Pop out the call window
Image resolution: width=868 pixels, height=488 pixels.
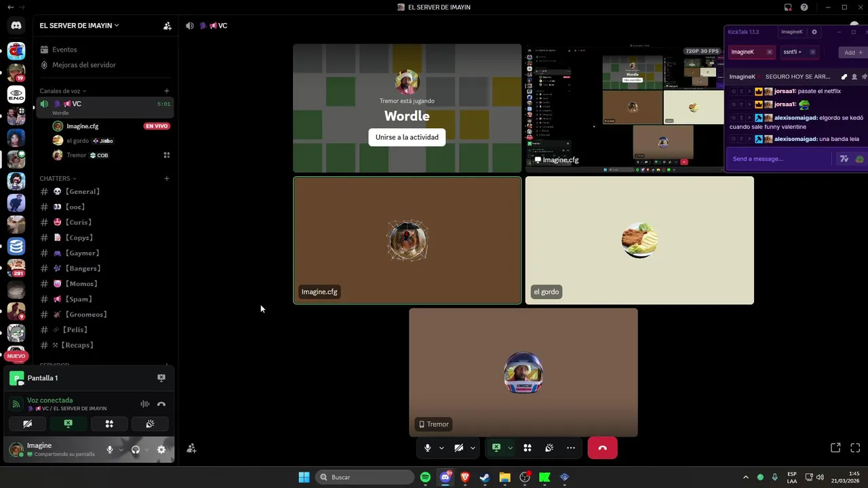click(x=835, y=448)
